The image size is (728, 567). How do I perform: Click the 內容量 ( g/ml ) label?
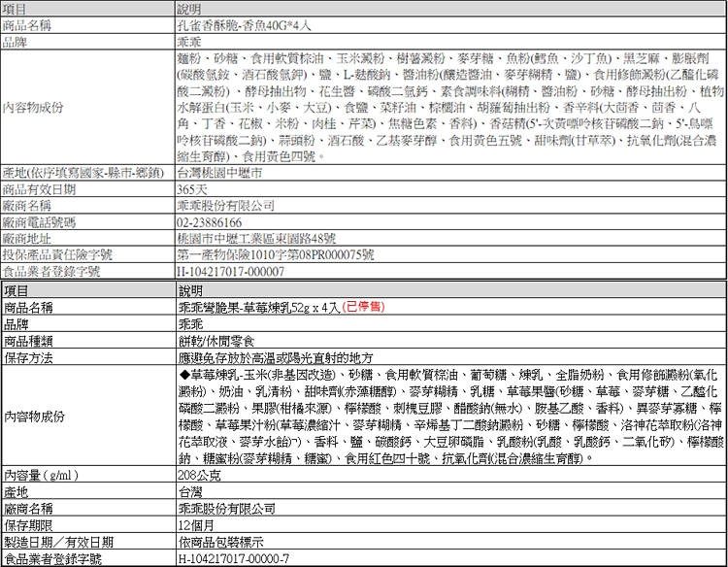(x=42, y=475)
